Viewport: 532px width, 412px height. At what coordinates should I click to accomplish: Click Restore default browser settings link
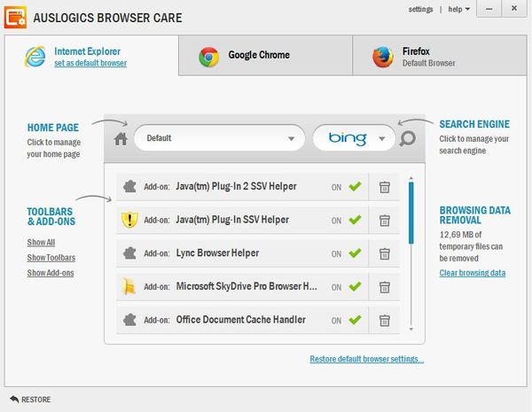pyautogui.click(x=366, y=359)
